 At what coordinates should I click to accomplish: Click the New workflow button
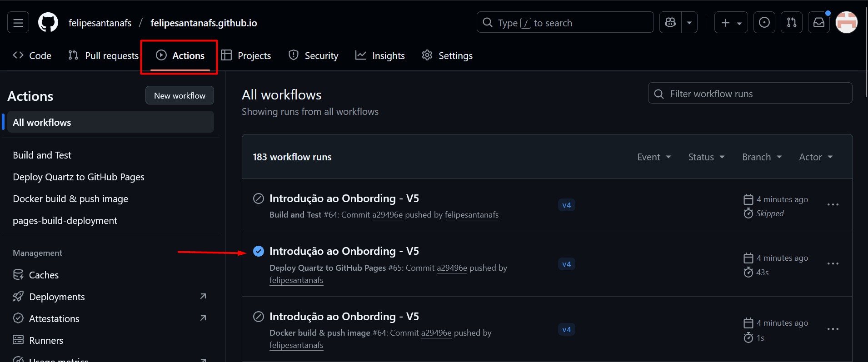click(180, 96)
